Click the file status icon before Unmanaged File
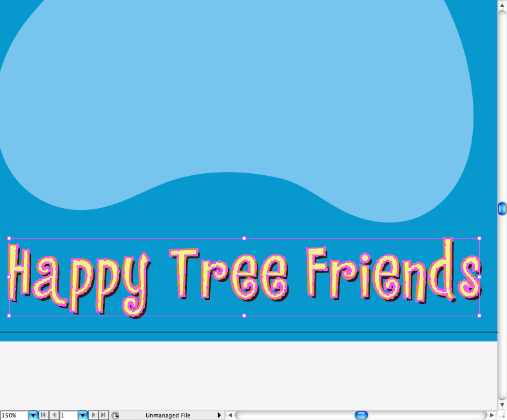Viewport: 507px width, 420px height. point(115,415)
